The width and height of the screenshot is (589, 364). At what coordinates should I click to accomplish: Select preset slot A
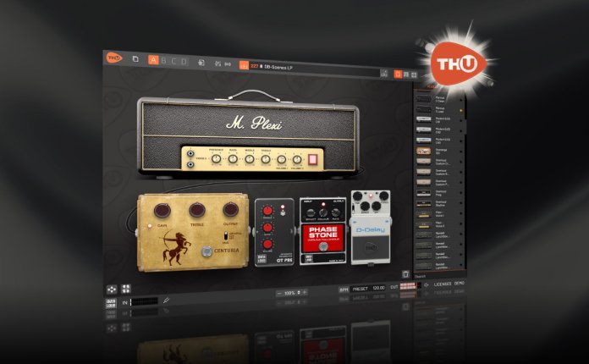pos(153,60)
